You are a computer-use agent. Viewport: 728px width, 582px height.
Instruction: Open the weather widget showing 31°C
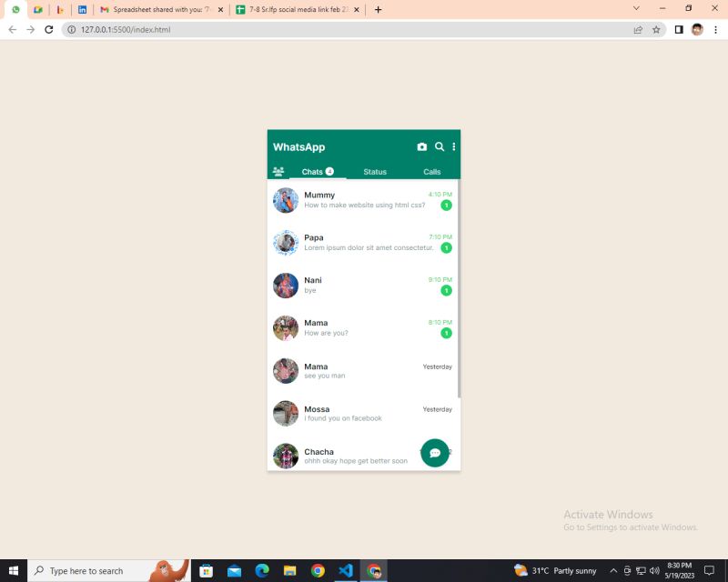click(x=555, y=570)
